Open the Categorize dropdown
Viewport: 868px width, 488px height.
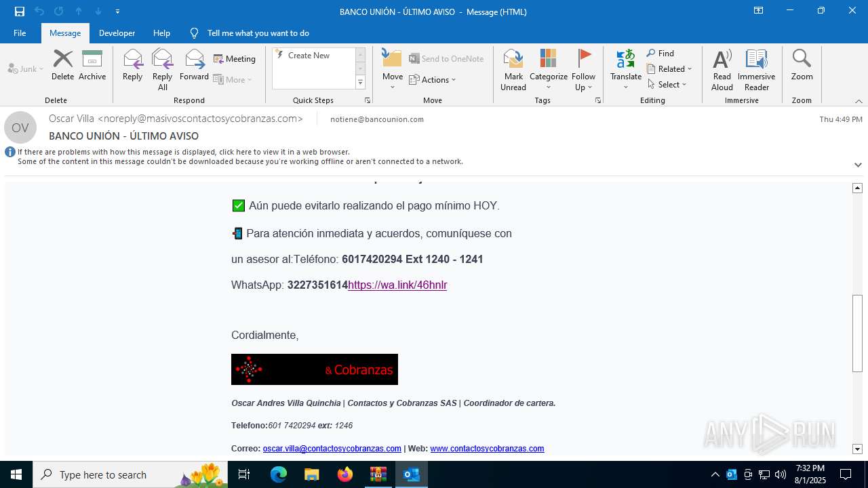549,70
